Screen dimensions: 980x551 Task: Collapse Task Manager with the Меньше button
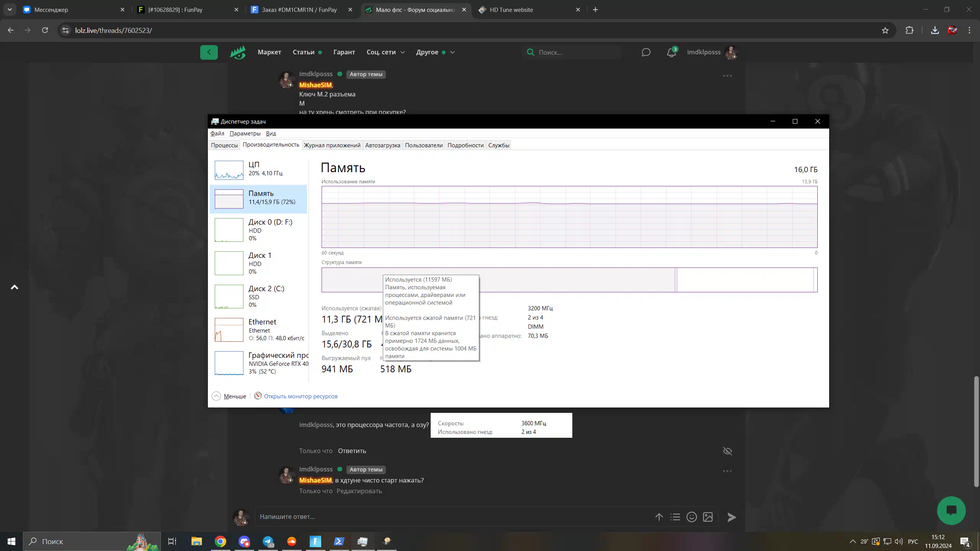[x=229, y=396]
